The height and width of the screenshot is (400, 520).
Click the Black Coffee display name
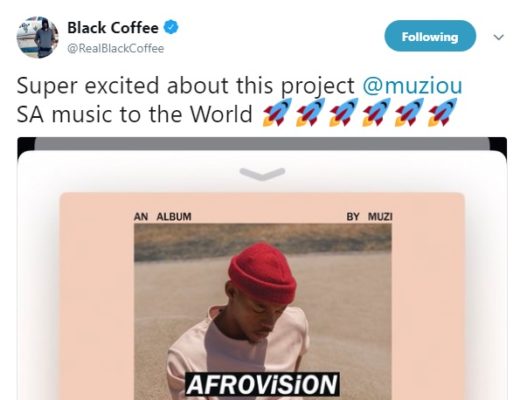(x=113, y=28)
